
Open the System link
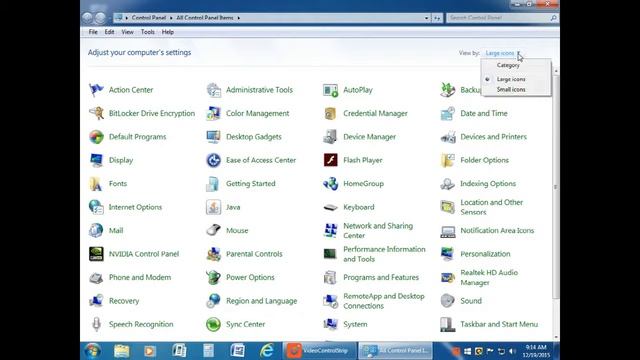pyautogui.click(x=355, y=324)
